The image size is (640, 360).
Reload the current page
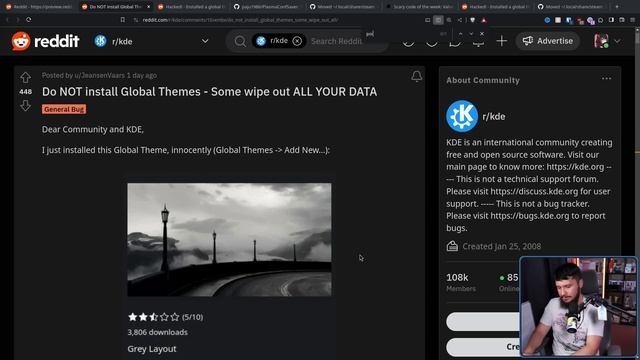(x=29, y=20)
